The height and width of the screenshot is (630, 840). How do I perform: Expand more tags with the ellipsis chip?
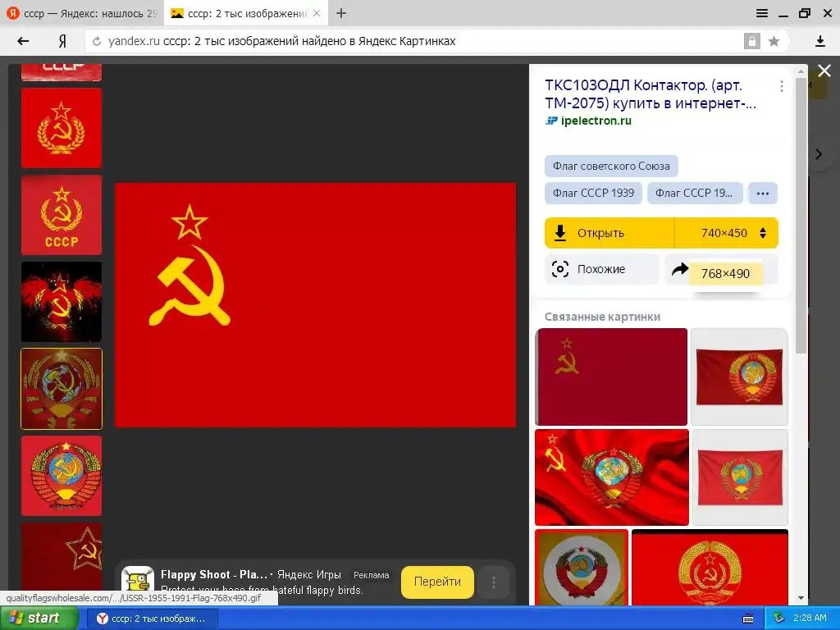point(763,194)
